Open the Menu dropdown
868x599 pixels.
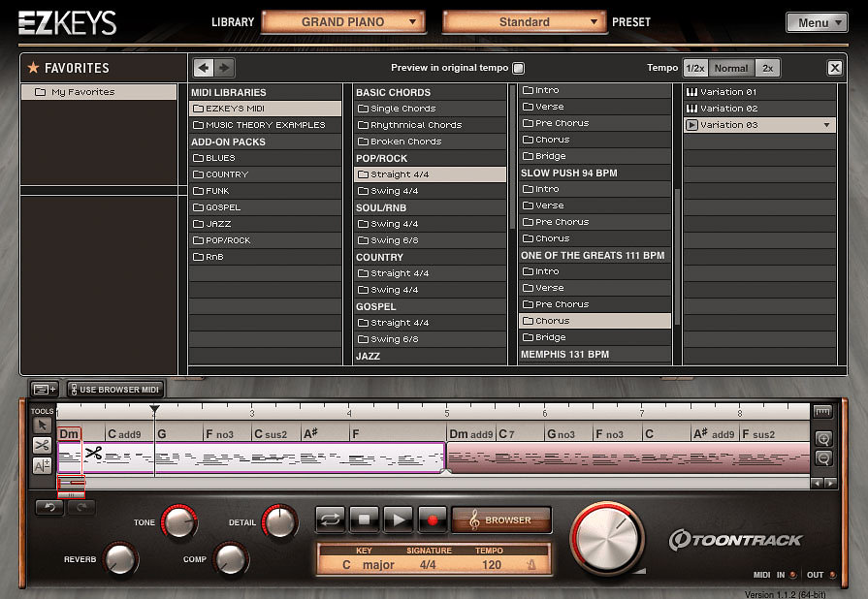[x=817, y=22]
